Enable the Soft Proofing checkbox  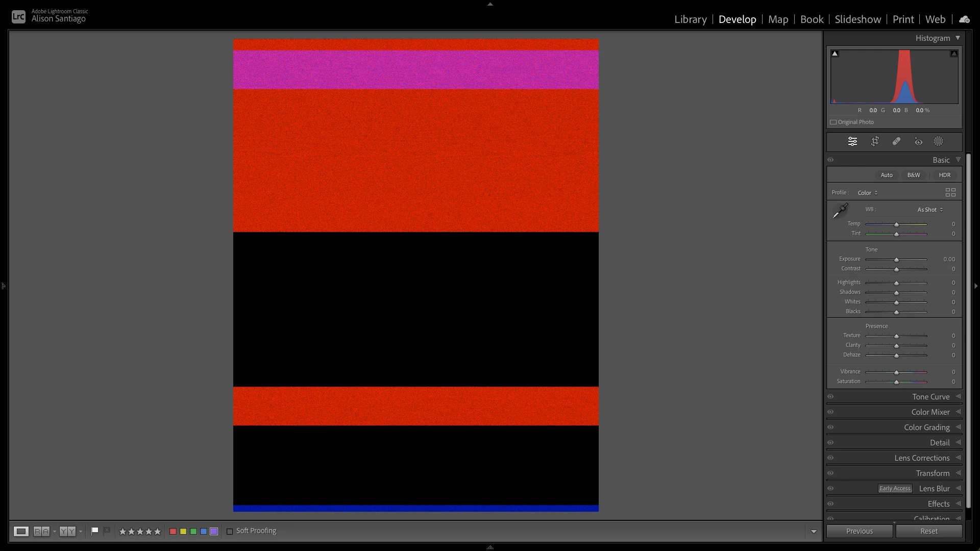click(230, 531)
